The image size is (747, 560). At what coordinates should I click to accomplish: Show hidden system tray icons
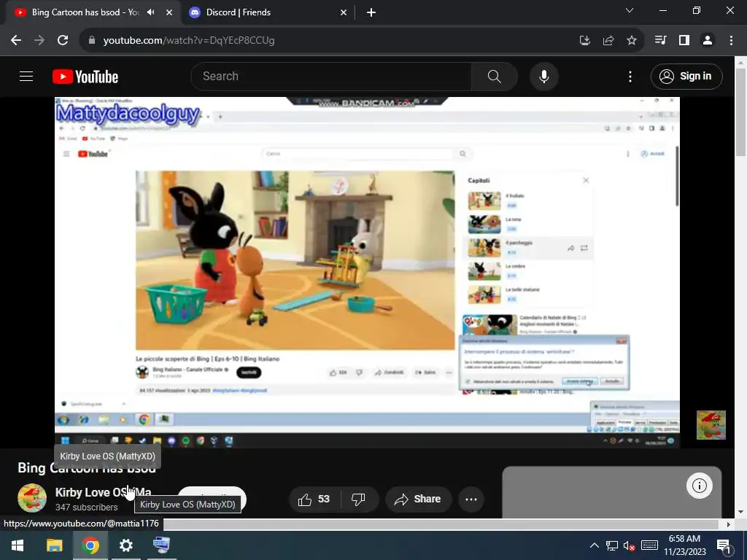tap(595, 545)
